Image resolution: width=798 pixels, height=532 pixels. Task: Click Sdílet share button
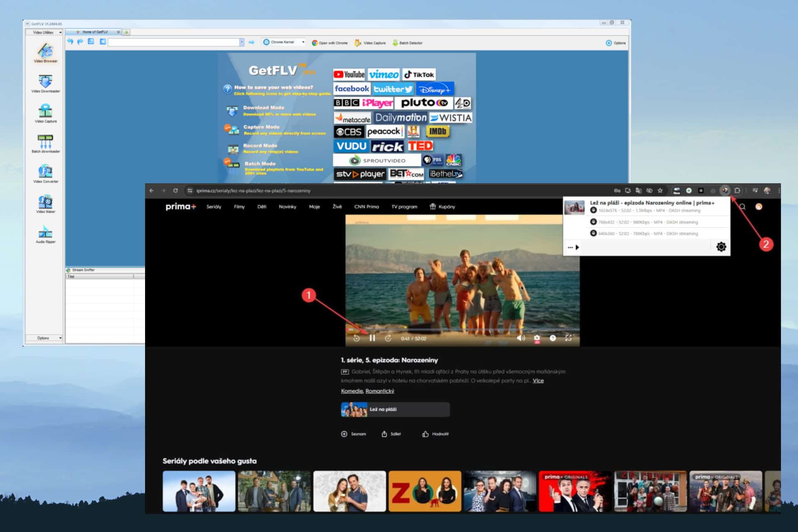coord(391,434)
